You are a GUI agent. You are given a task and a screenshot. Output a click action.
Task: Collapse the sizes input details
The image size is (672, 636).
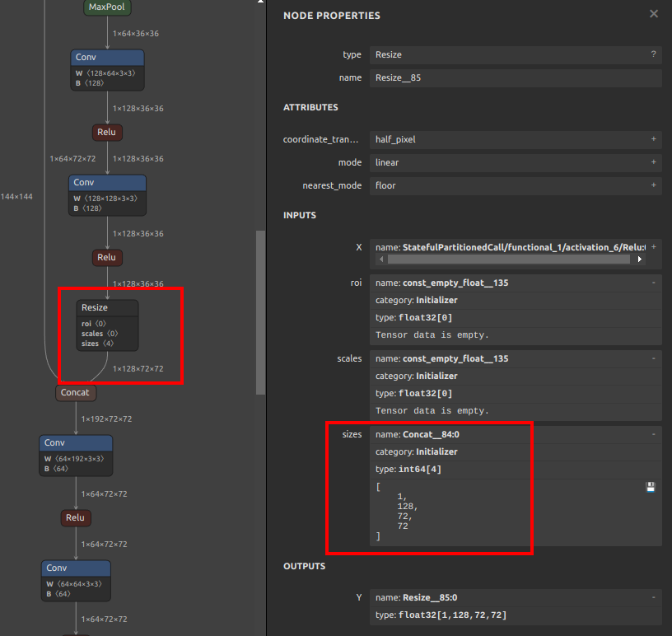point(653,434)
